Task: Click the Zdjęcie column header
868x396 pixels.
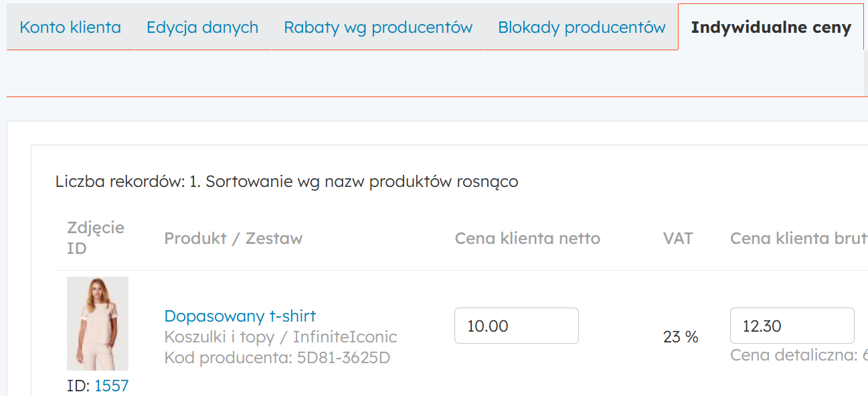Action: [x=96, y=227]
